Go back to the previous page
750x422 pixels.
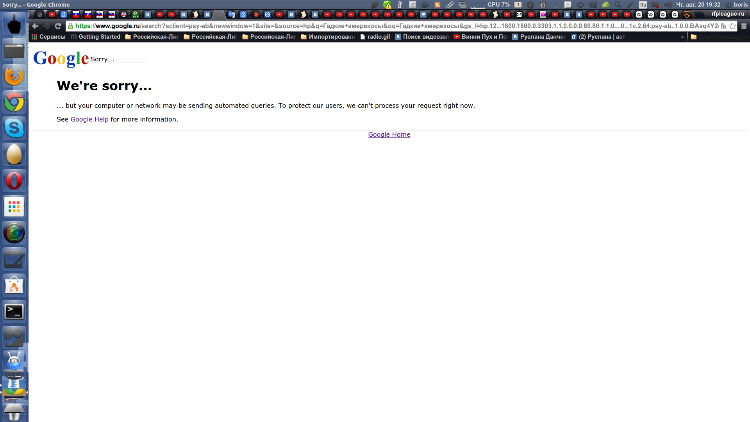[35, 26]
